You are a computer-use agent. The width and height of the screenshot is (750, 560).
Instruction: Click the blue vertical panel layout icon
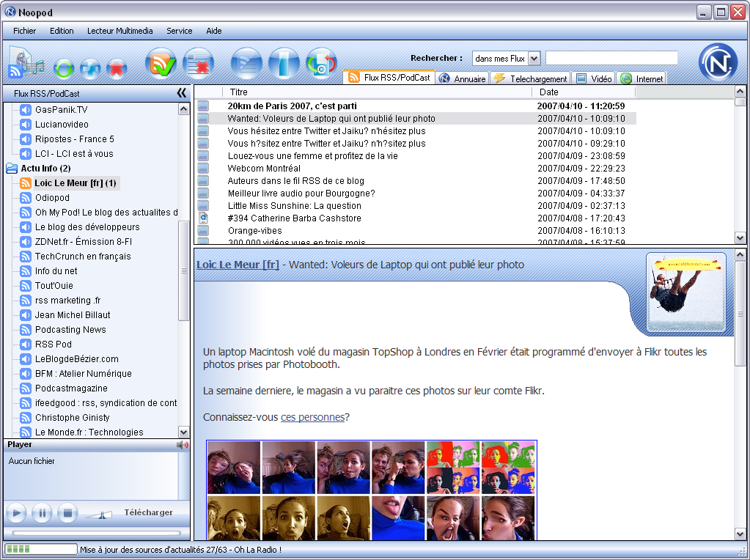[284, 63]
